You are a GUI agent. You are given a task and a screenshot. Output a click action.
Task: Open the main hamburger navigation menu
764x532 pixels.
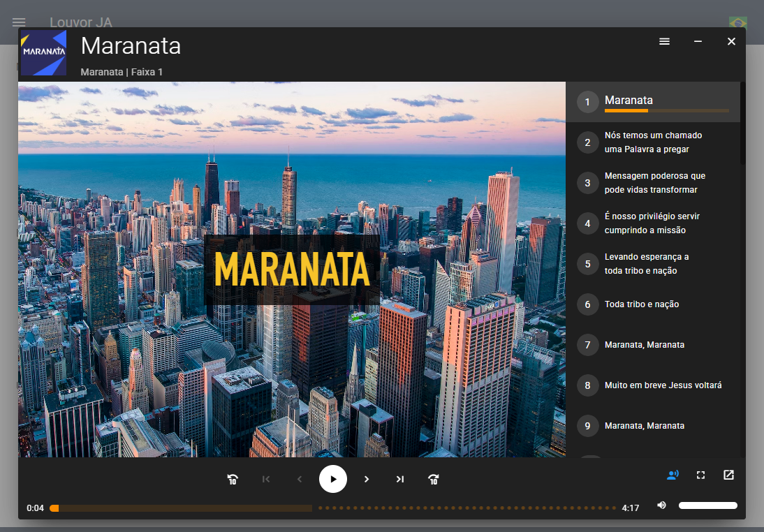(x=19, y=23)
